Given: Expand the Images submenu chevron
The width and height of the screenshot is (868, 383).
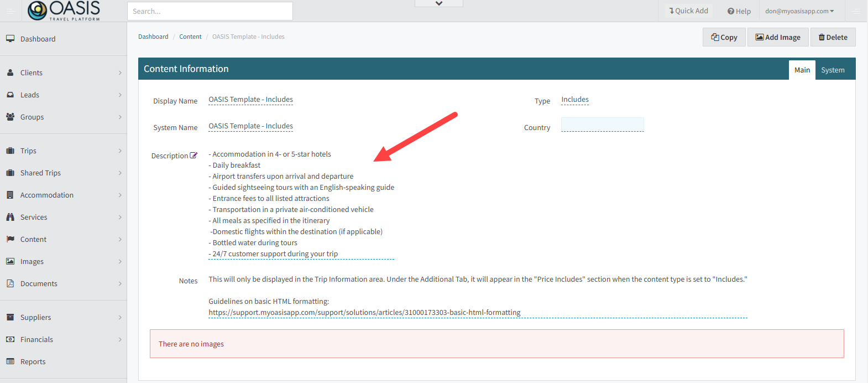Looking at the screenshot, I should 120,261.
